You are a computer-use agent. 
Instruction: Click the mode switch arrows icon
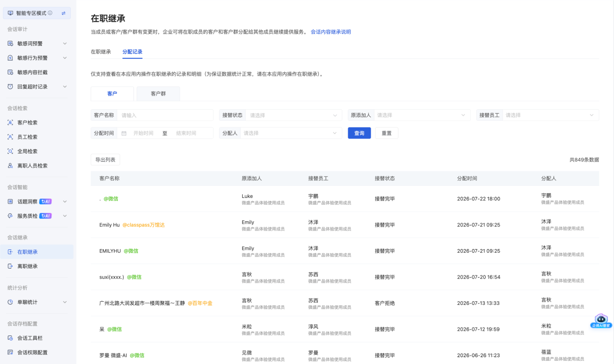coord(63,13)
